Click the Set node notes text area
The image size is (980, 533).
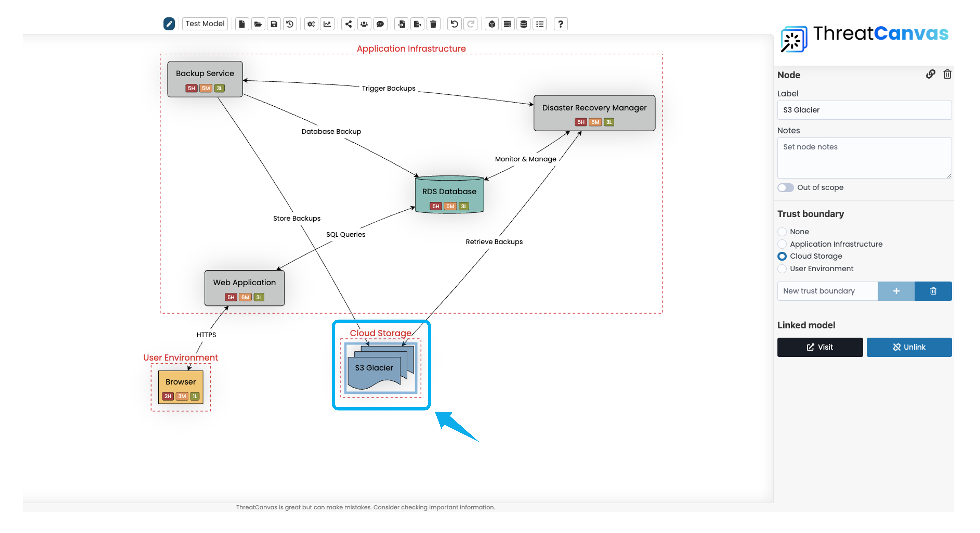point(864,158)
